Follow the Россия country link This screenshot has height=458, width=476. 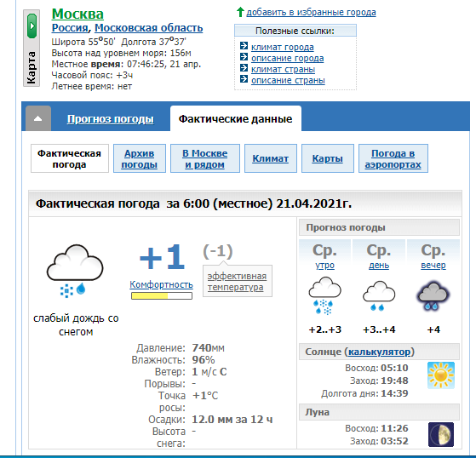click(x=70, y=27)
